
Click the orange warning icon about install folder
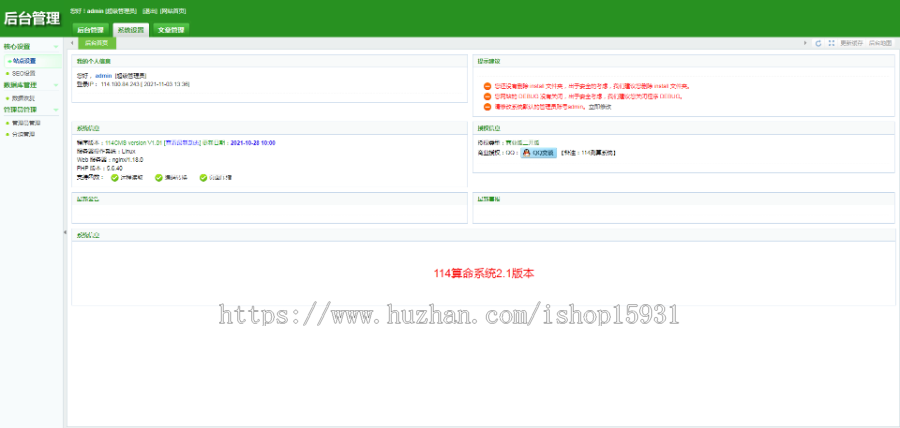pyautogui.click(x=487, y=86)
